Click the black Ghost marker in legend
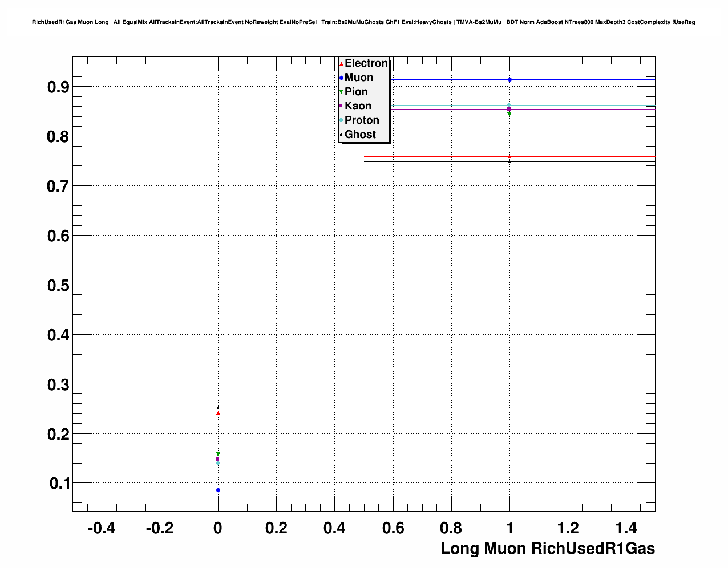Image resolution: width=728 pixels, height=568 pixels. [341, 135]
